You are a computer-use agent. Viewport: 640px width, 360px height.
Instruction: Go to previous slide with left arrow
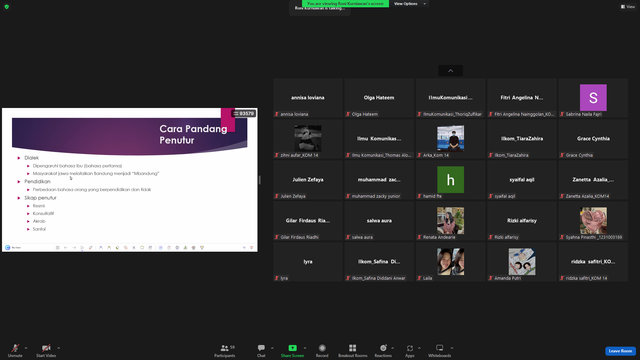(x=66, y=247)
